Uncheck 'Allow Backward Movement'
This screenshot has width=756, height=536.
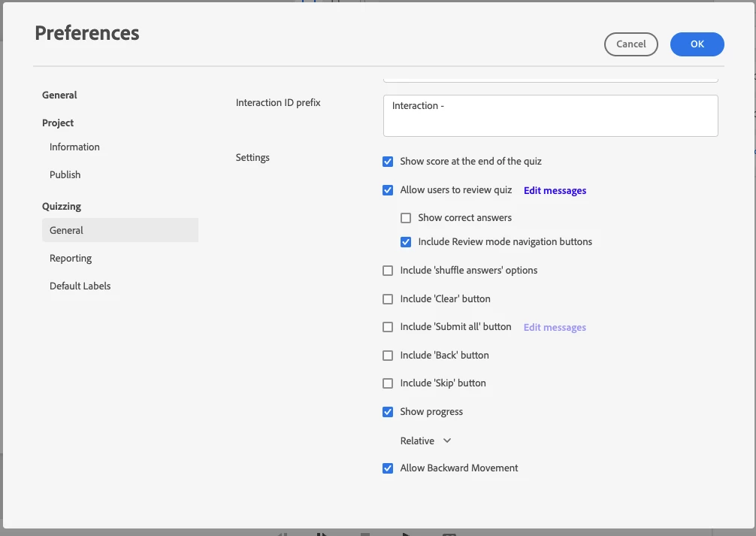(x=388, y=468)
